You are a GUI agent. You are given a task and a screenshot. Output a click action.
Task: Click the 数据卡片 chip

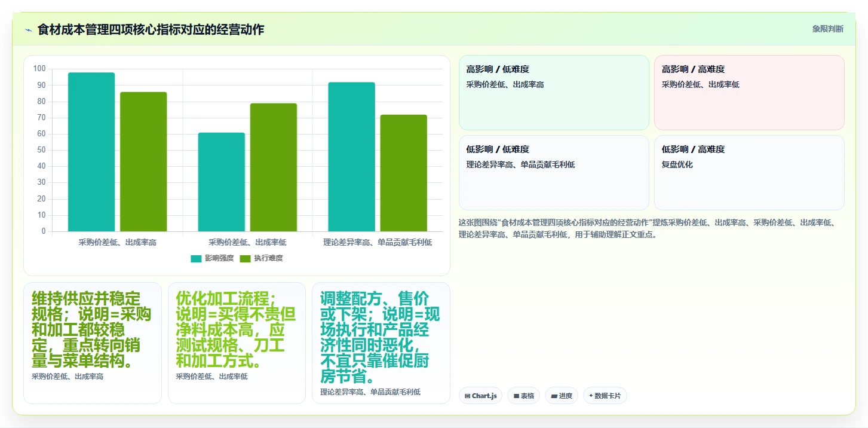coord(605,396)
